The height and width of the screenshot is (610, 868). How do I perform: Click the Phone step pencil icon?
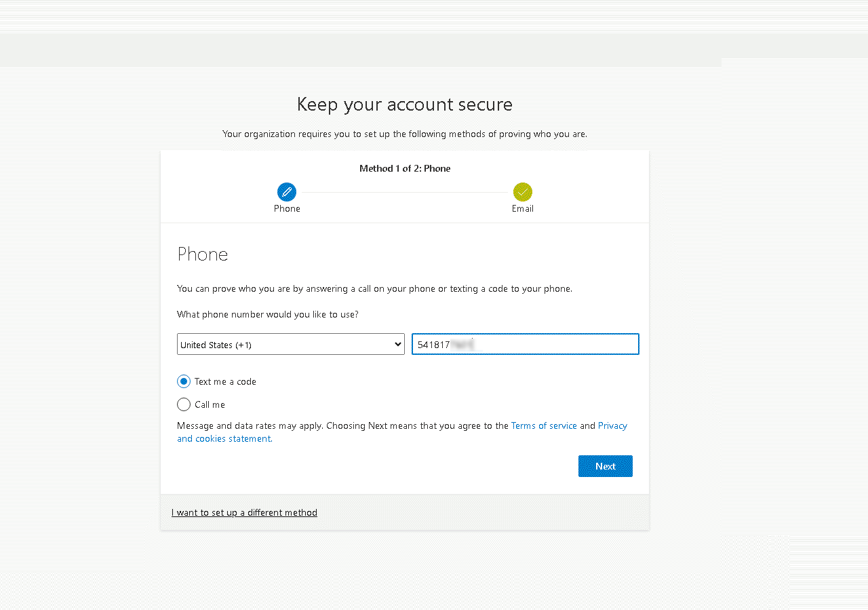coord(287,192)
